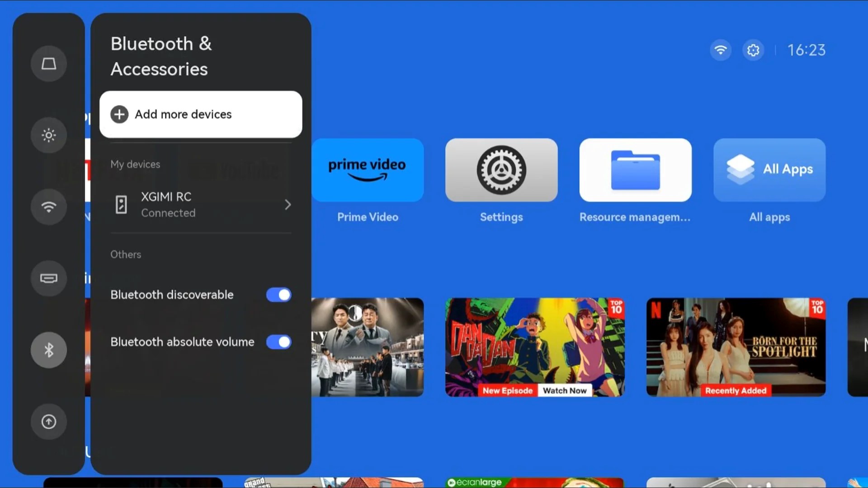Expand the XGIMI RC device chevron
This screenshot has height=488, width=868.
[x=288, y=205]
